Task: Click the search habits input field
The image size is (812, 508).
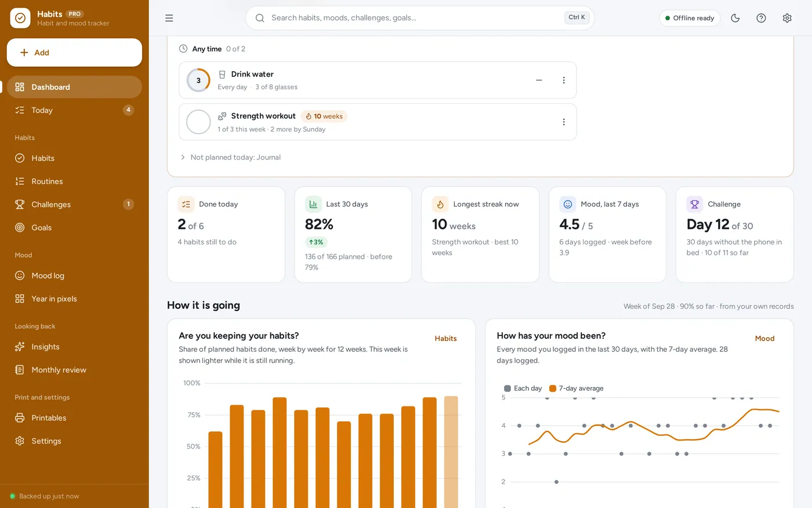Action: pos(420,18)
